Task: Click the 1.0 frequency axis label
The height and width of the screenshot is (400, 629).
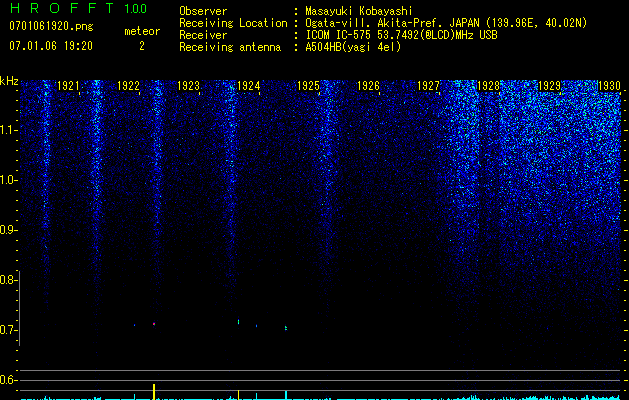Action: tap(9, 180)
